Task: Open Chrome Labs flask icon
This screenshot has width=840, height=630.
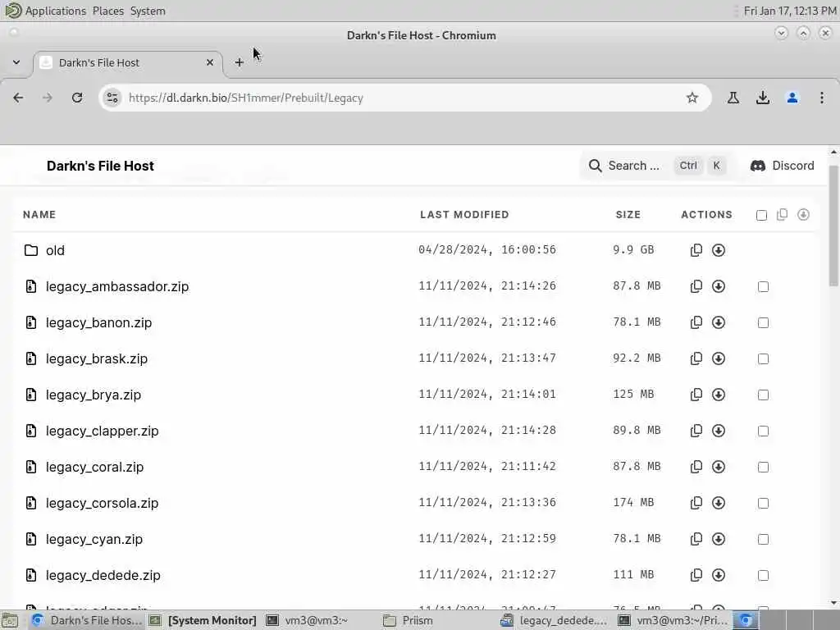Action: pyautogui.click(x=733, y=98)
